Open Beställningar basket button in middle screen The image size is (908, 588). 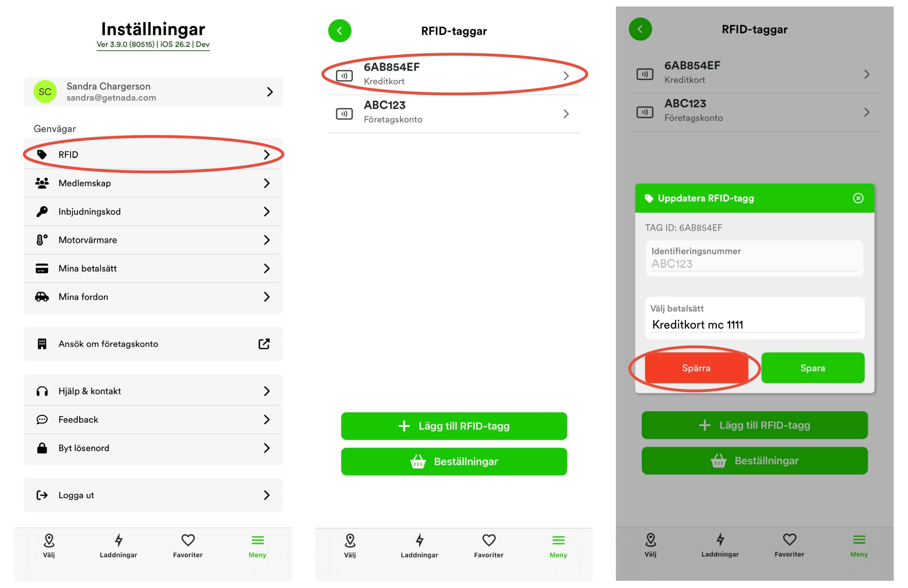click(454, 461)
